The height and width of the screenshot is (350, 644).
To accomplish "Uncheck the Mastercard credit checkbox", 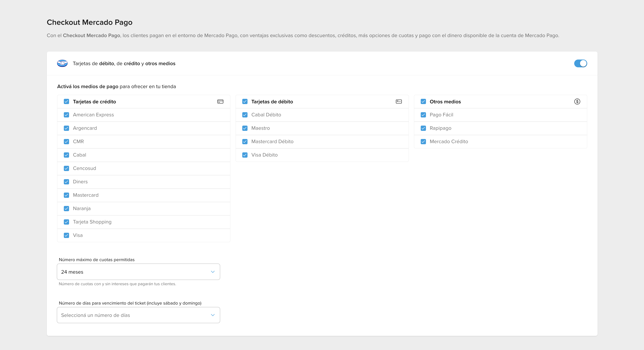I will (x=66, y=195).
